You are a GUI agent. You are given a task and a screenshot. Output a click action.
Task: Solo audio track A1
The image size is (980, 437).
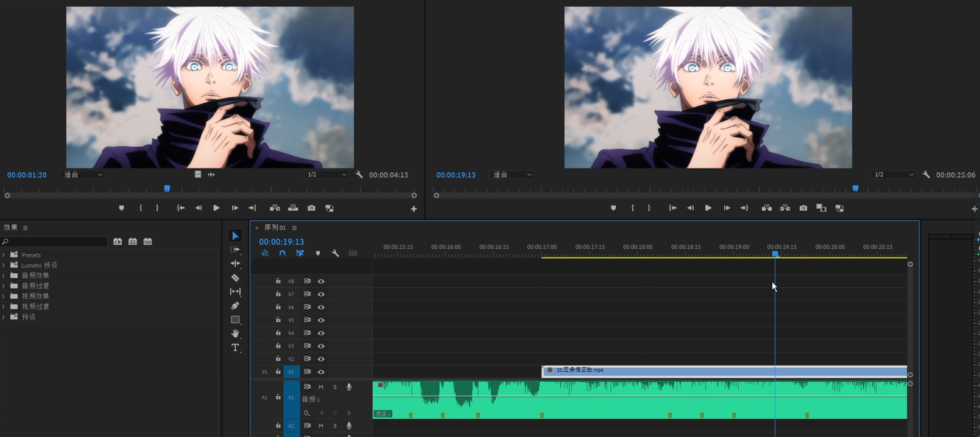coord(335,387)
